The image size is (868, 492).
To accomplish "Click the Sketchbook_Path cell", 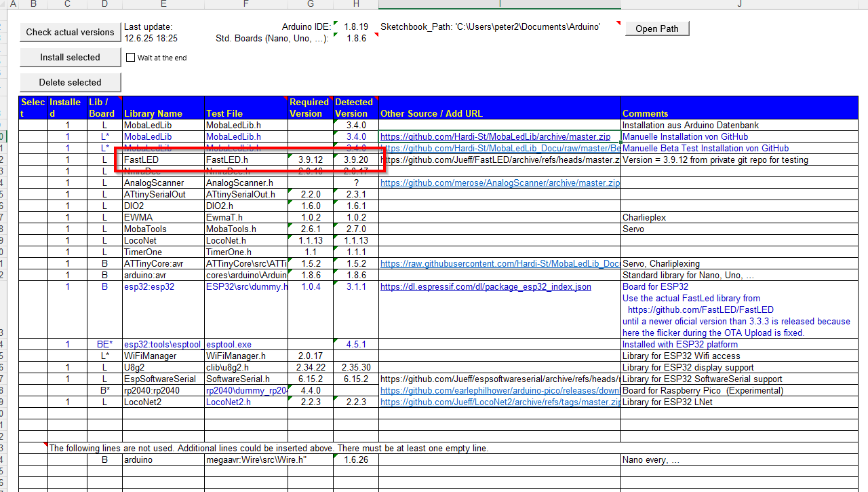I will 500,27.
